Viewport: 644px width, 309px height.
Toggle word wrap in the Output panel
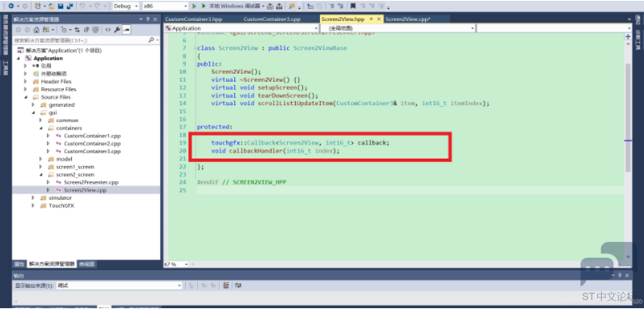238,285
